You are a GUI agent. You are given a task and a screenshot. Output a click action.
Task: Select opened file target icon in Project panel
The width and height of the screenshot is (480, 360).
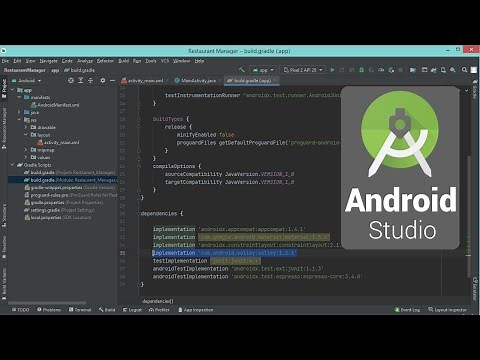click(x=71, y=80)
